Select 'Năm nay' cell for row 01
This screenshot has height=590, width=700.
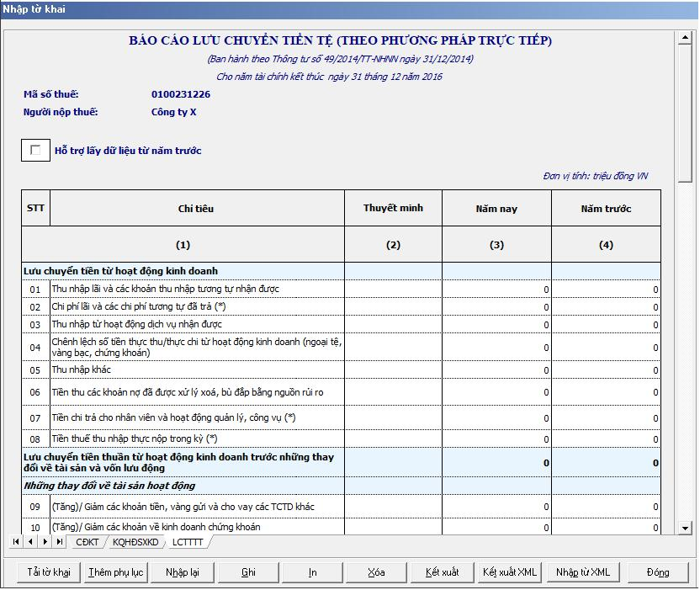click(496, 290)
